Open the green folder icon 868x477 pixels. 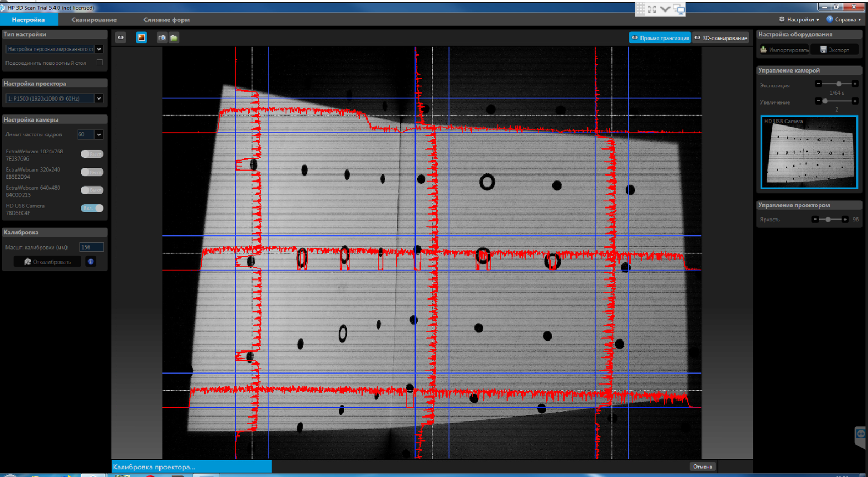174,37
